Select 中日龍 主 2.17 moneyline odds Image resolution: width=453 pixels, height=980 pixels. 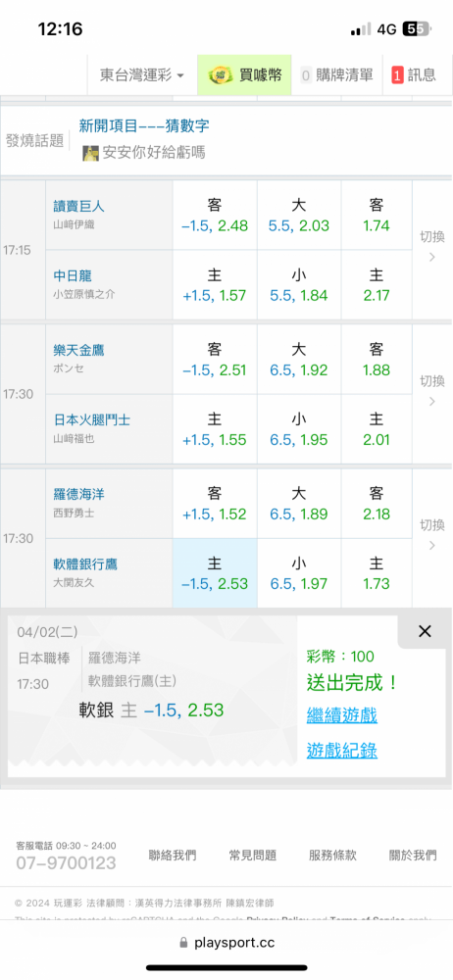point(377,285)
